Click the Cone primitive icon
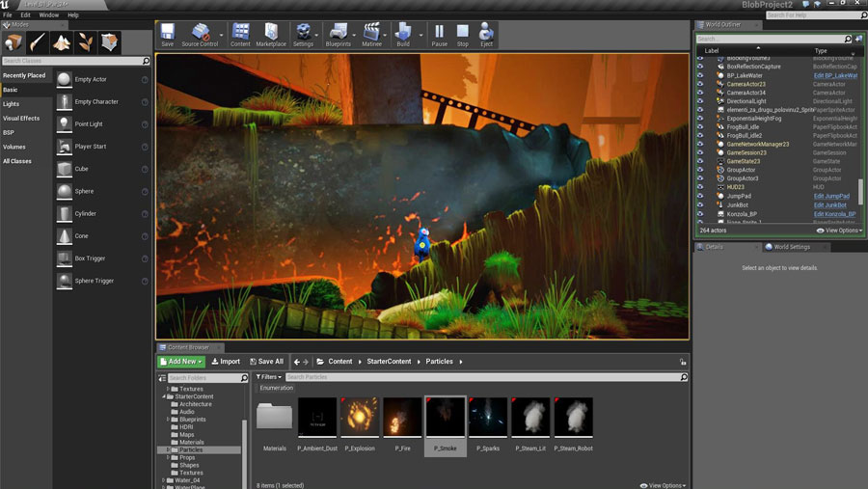This screenshot has width=868, height=489. (x=65, y=236)
